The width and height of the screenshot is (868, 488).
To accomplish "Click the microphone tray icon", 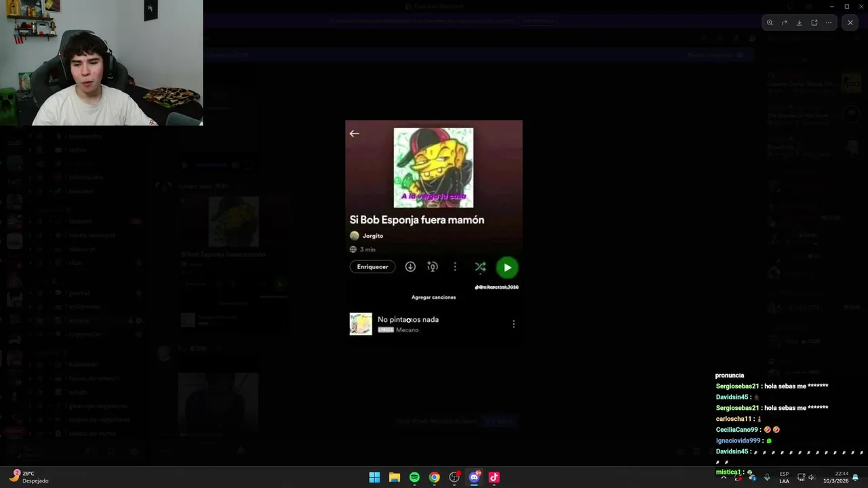I will [767, 477].
